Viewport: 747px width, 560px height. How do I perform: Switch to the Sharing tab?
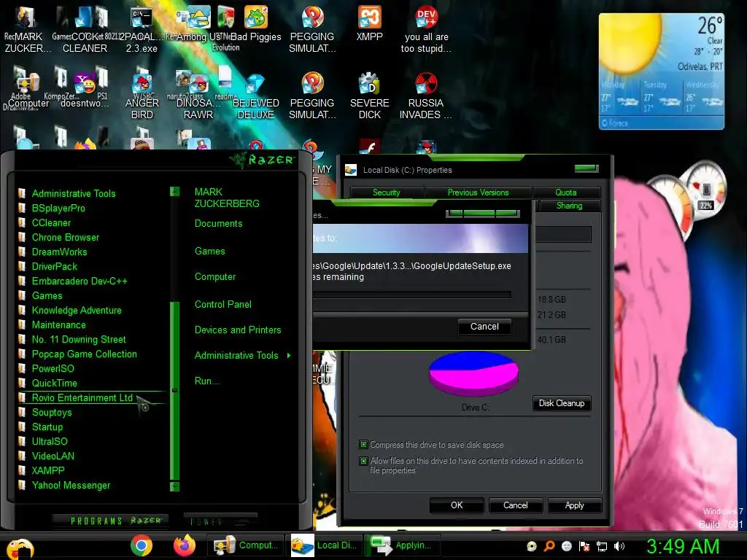(x=569, y=206)
